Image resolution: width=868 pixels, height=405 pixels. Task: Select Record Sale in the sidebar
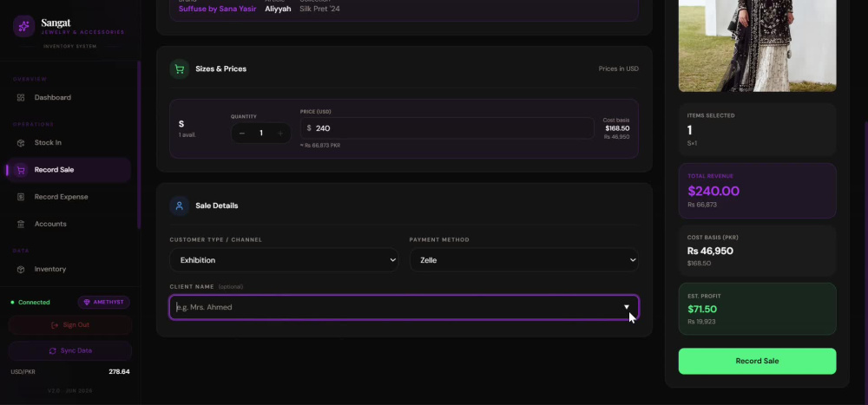click(69, 170)
